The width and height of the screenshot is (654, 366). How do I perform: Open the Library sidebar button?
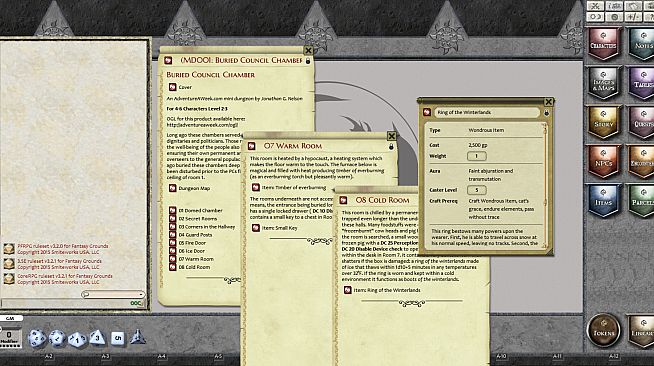click(x=641, y=331)
